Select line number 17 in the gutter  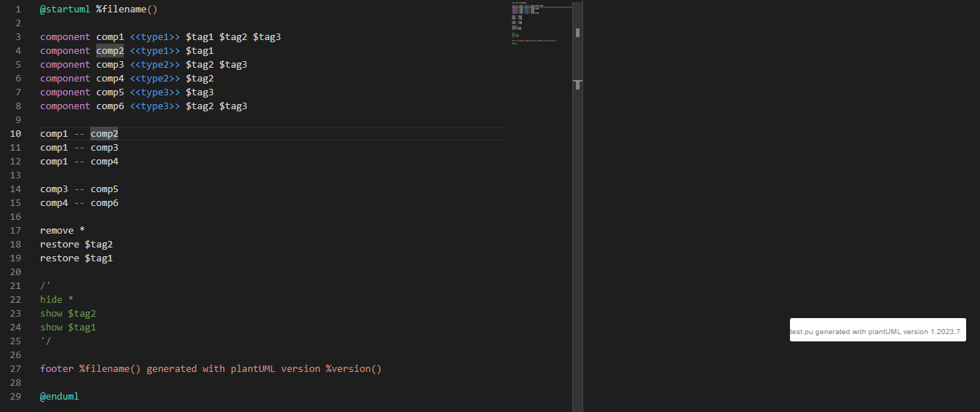16,231
